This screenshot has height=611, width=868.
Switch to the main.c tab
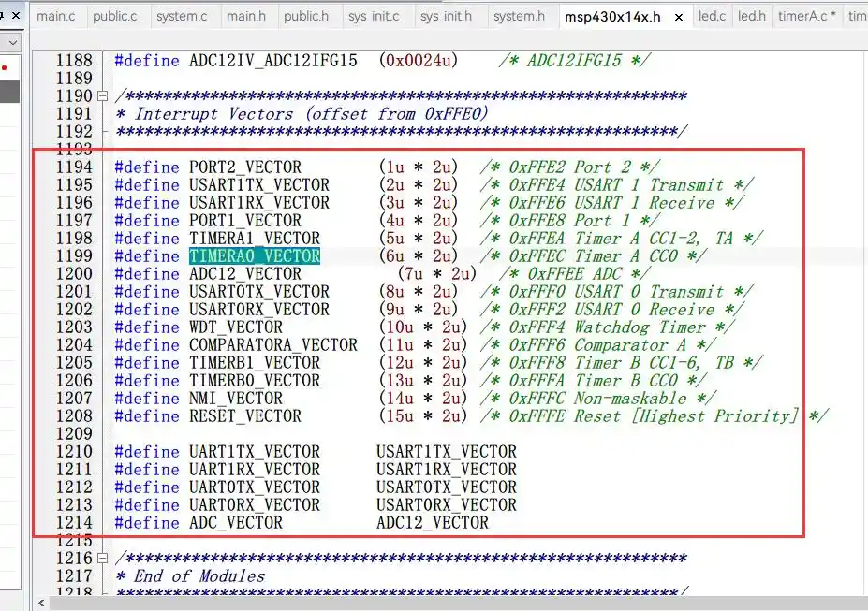[x=56, y=17]
